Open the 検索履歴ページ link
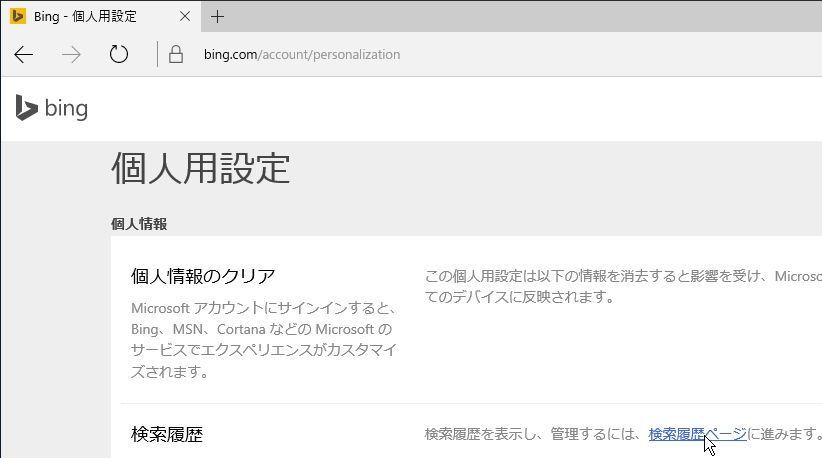 (697, 434)
